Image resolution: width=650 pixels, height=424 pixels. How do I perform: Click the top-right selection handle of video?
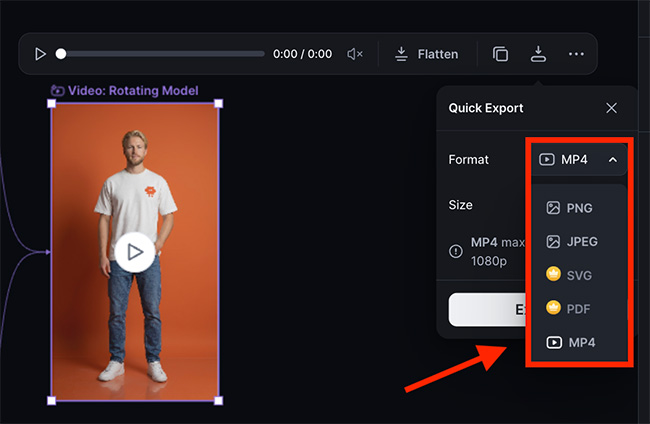point(218,103)
